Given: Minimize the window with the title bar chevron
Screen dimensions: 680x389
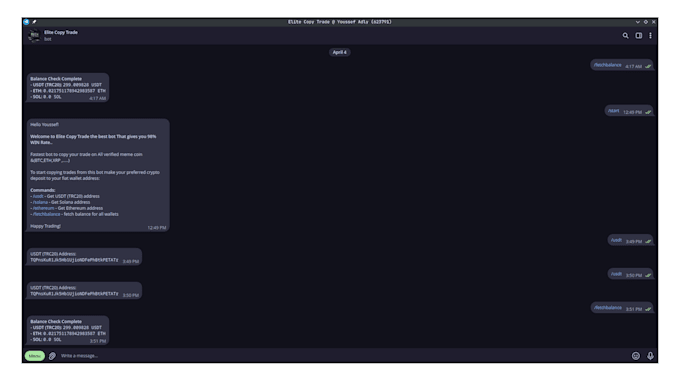Looking at the screenshot, I should coord(638,22).
